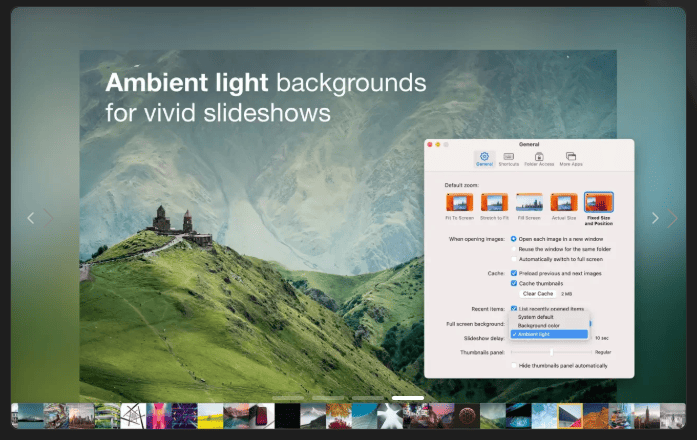Switch to the Shortcuts tab

(x=509, y=159)
